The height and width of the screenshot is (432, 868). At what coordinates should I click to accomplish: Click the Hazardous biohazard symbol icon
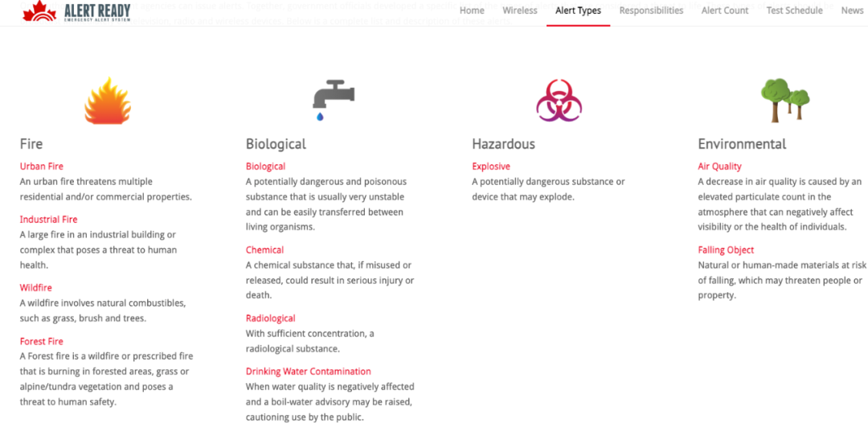(x=559, y=101)
